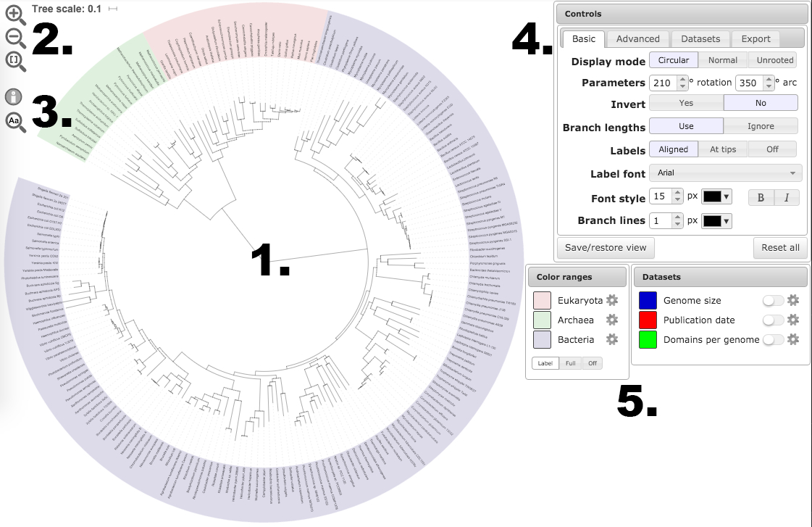The image size is (812, 527).
Task: Fit the tree to screen icon
Action: coord(15,61)
